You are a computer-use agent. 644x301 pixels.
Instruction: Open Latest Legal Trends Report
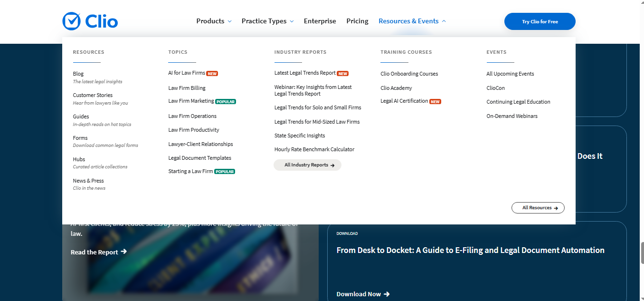click(305, 73)
